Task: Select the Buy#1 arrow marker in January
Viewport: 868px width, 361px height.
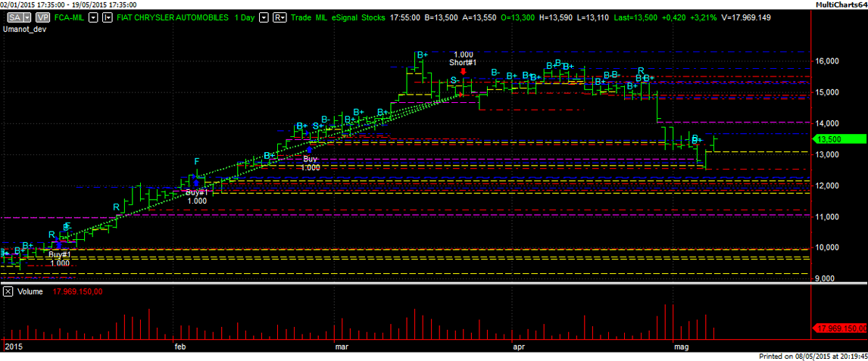Action: point(59,244)
